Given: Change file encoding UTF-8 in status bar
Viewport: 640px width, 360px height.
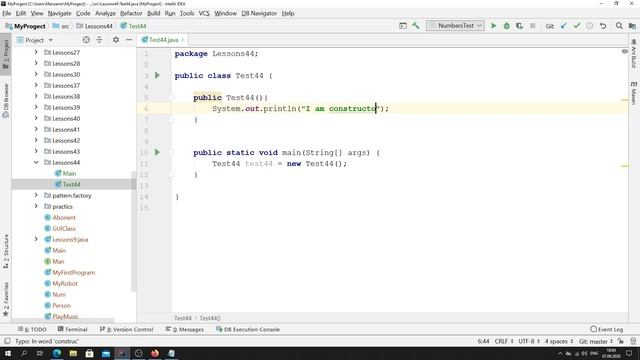Looking at the screenshot, I should [529, 341].
